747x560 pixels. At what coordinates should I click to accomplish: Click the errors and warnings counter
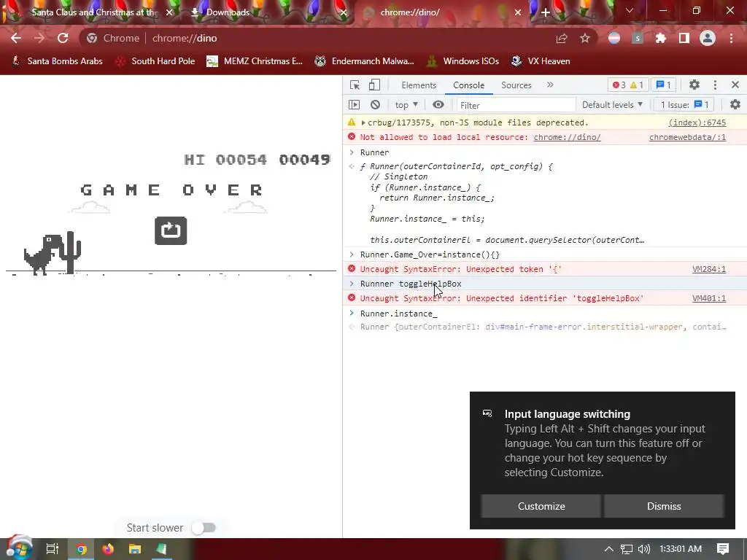[627, 85]
